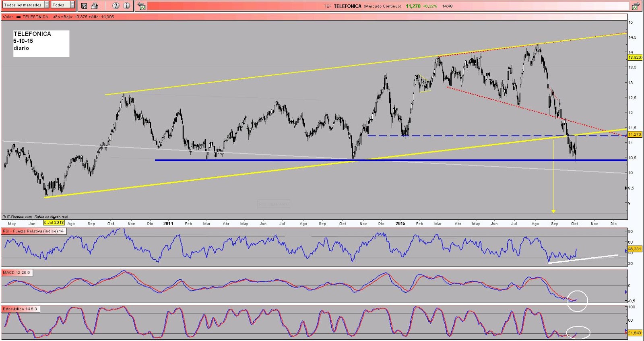Click the 'TELEFONICA 5-10-15 diario' text note
The image size is (644, 341).
tap(41, 43)
